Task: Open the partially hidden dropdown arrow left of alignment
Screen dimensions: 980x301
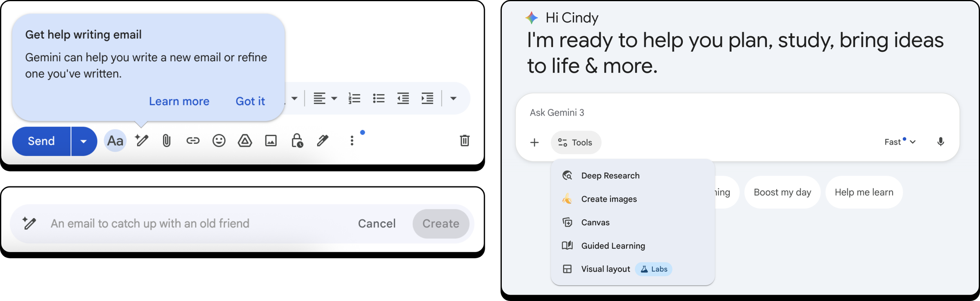Action: click(x=294, y=99)
